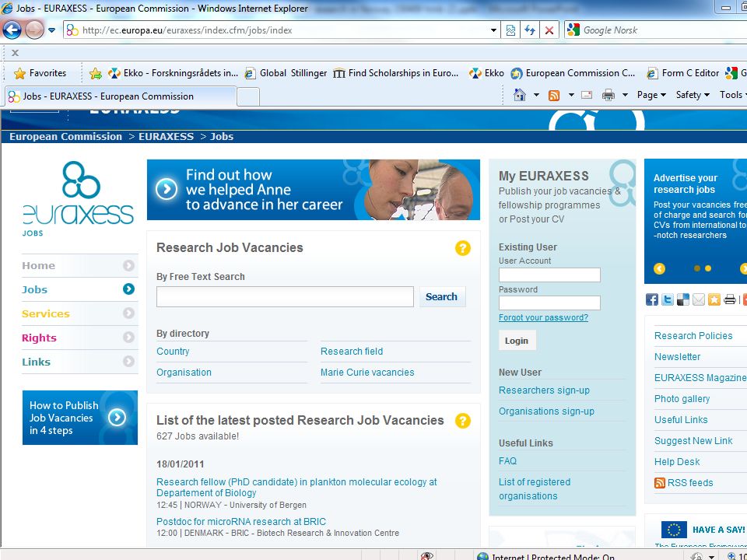Click the Password input field
The width and height of the screenshot is (747, 560).
(x=549, y=303)
